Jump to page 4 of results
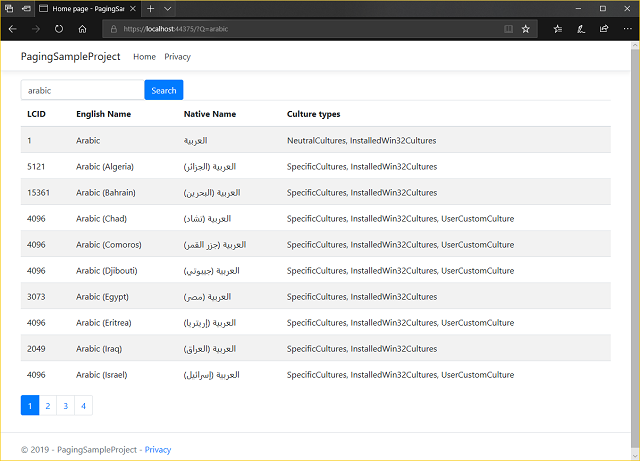640x461 pixels. coord(83,406)
